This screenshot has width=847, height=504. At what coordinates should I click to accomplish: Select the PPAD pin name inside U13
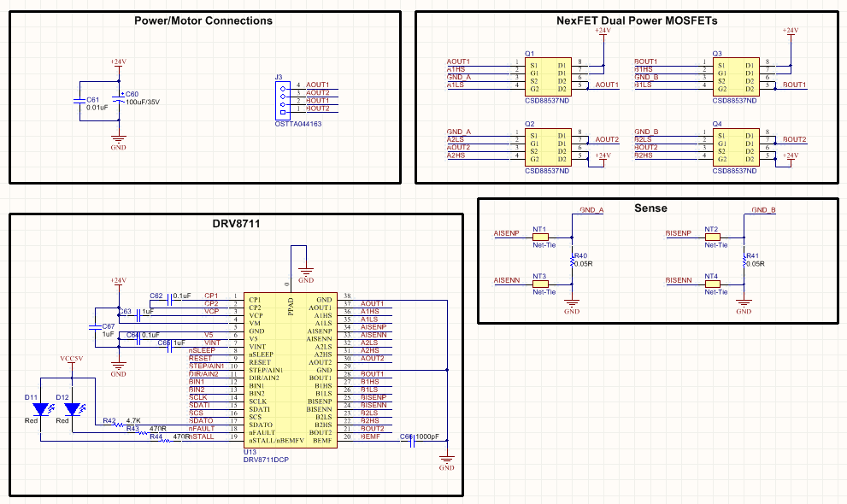[x=291, y=307]
